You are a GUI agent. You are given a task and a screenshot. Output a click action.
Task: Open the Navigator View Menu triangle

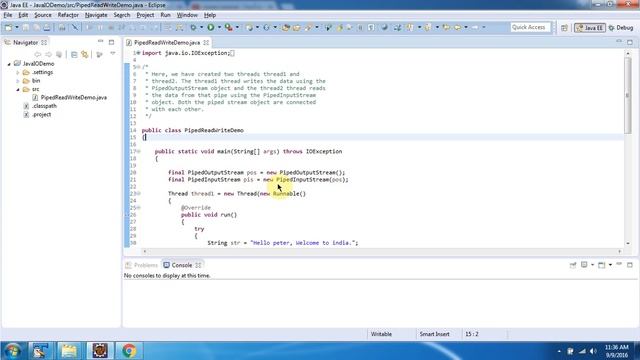pyautogui.click(x=113, y=53)
